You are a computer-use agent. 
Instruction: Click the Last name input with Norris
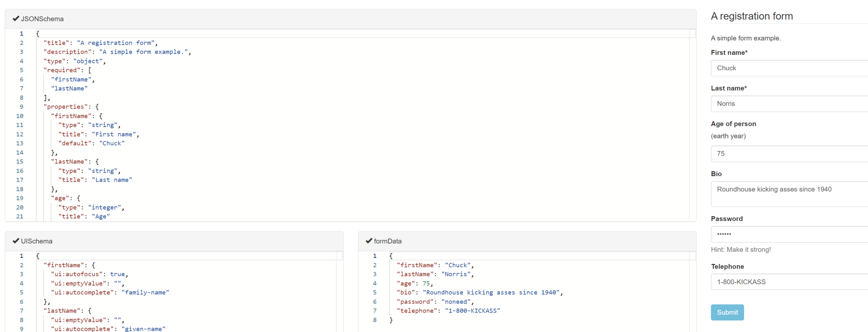788,104
